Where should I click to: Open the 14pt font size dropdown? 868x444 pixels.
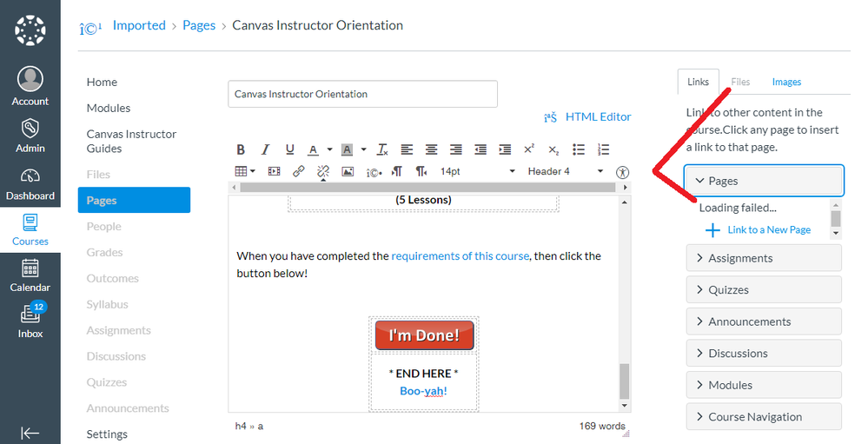click(478, 172)
